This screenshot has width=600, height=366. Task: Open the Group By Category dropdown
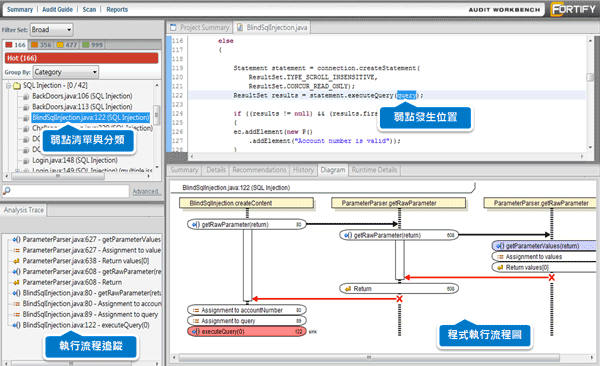[66, 72]
